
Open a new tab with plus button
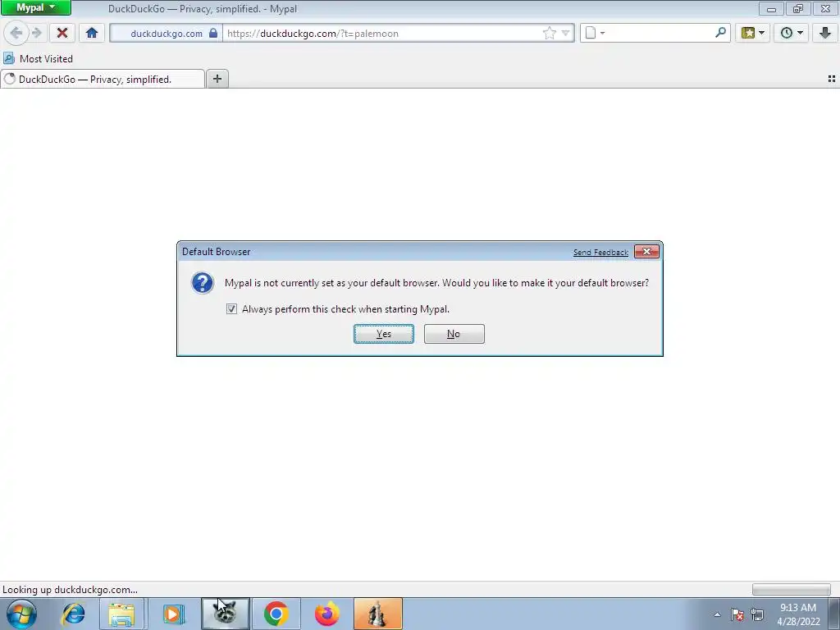[x=217, y=80]
